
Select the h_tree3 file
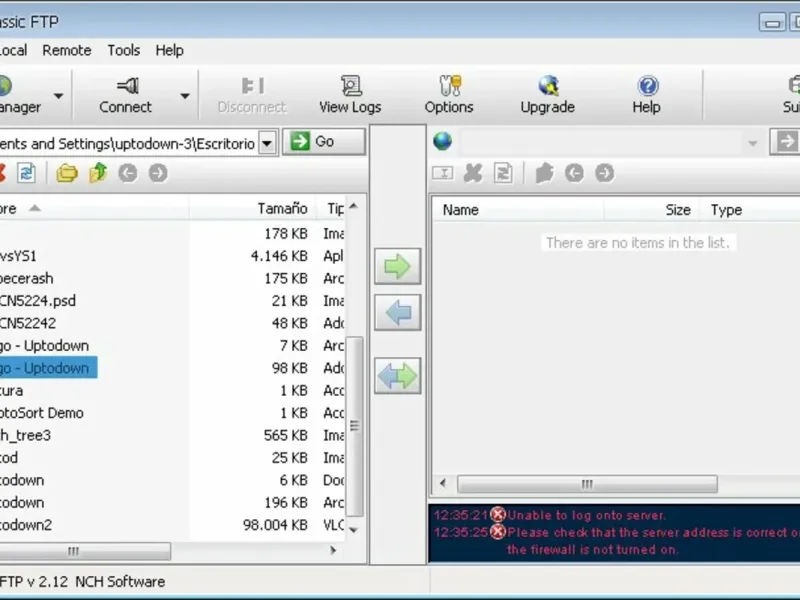26,436
